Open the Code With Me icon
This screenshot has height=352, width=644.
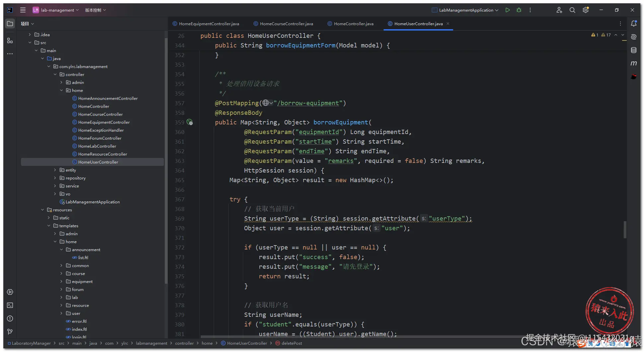point(559,10)
